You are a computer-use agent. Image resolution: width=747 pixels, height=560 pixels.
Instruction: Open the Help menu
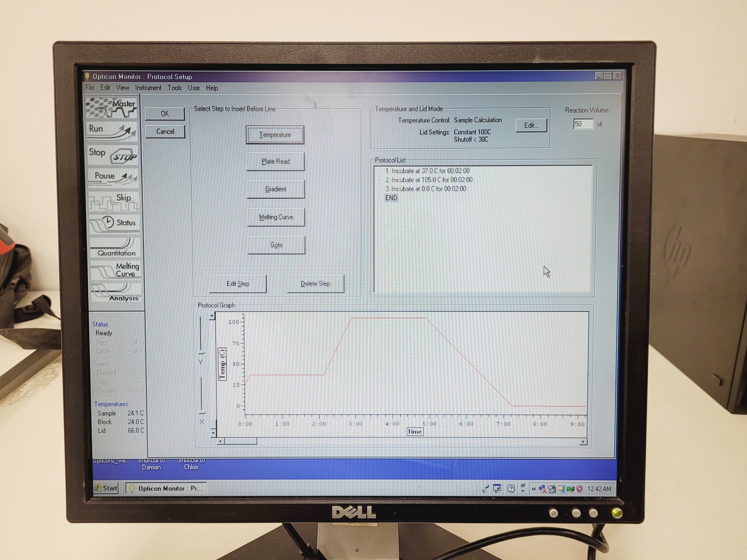click(x=212, y=88)
